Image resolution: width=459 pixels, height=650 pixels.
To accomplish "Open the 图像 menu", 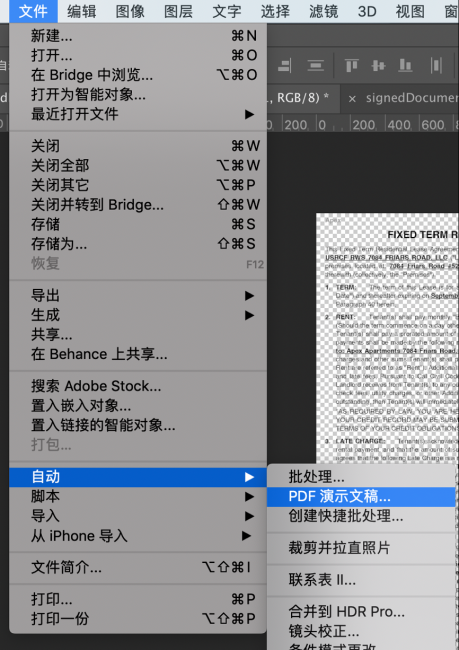I will [x=130, y=11].
